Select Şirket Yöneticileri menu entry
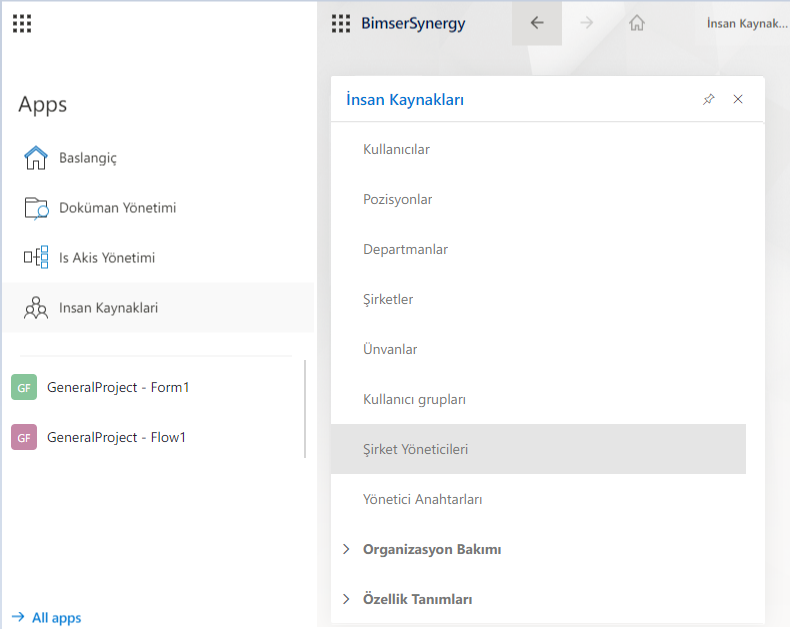Screen dimensions: 791x629 click(415, 449)
